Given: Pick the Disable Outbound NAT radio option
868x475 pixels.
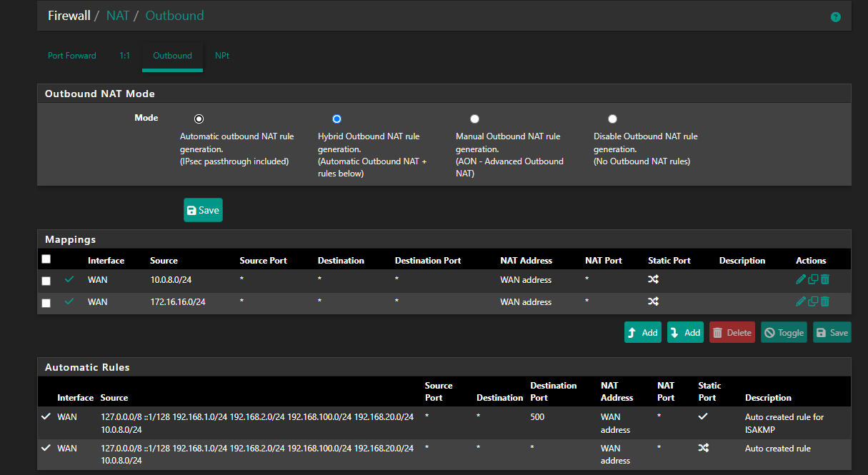Looking at the screenshot, I should coord(612,119).
